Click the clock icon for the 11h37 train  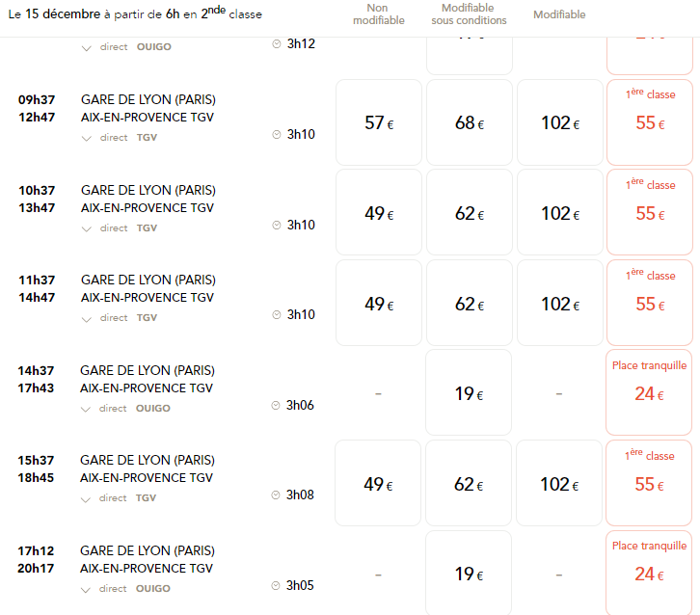click(277, 314)
